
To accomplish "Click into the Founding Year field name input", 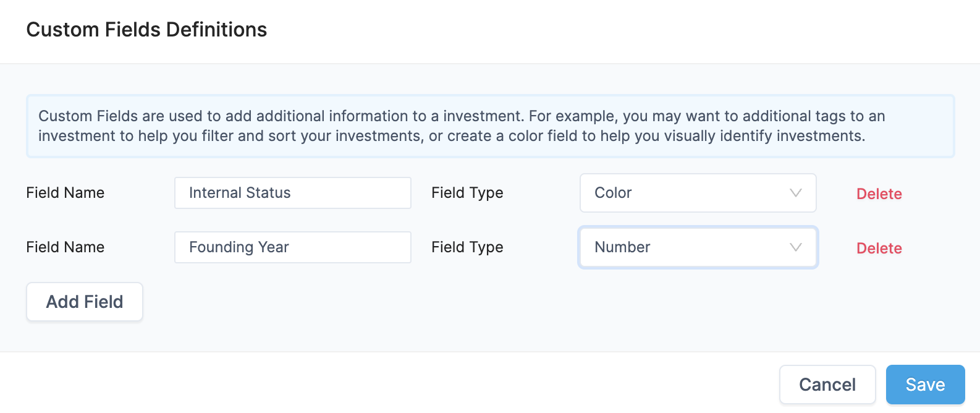I will point(292,247).
